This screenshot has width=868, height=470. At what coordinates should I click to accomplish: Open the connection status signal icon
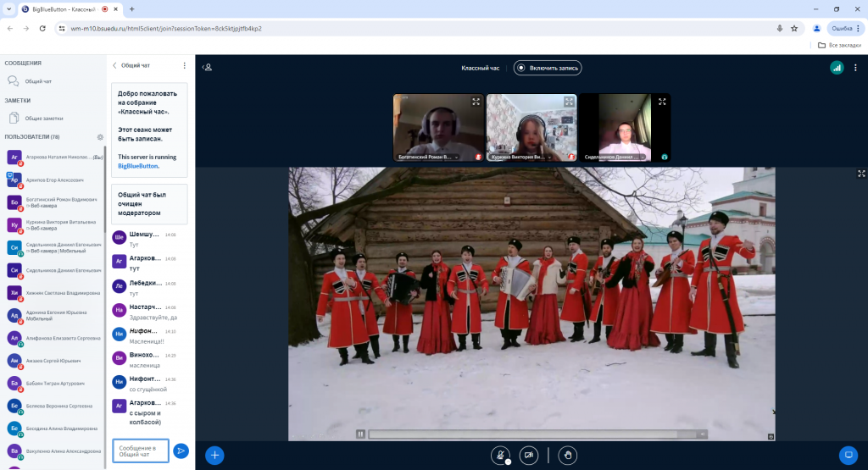coord(837,68)
